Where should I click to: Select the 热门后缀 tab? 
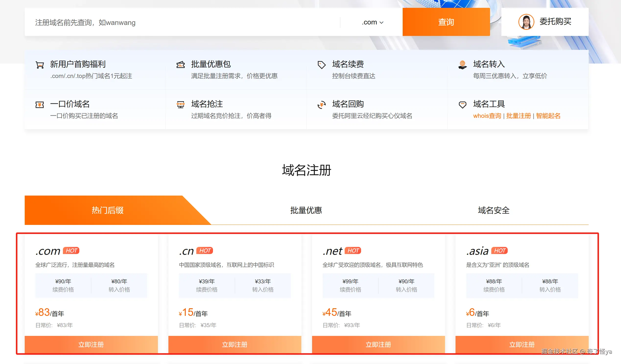tap(107, 210)
